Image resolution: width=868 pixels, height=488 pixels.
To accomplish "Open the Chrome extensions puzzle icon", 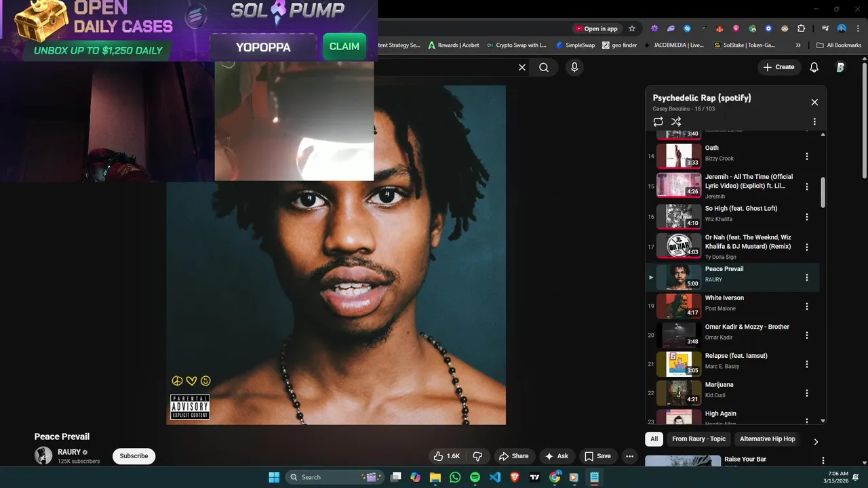I will click(x=802, y=28).
